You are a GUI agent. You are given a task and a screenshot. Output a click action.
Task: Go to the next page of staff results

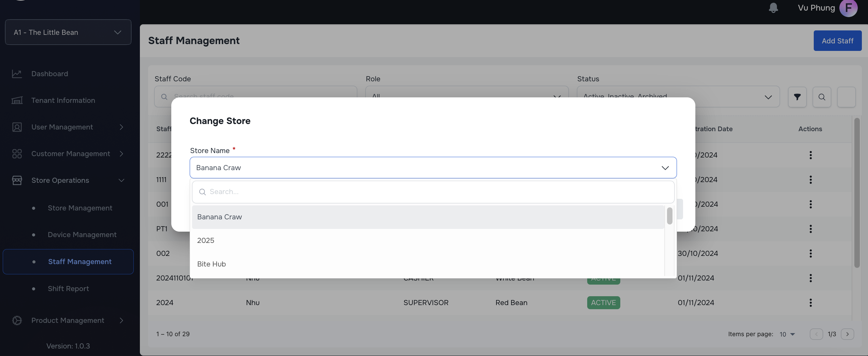tap(848, 334)
